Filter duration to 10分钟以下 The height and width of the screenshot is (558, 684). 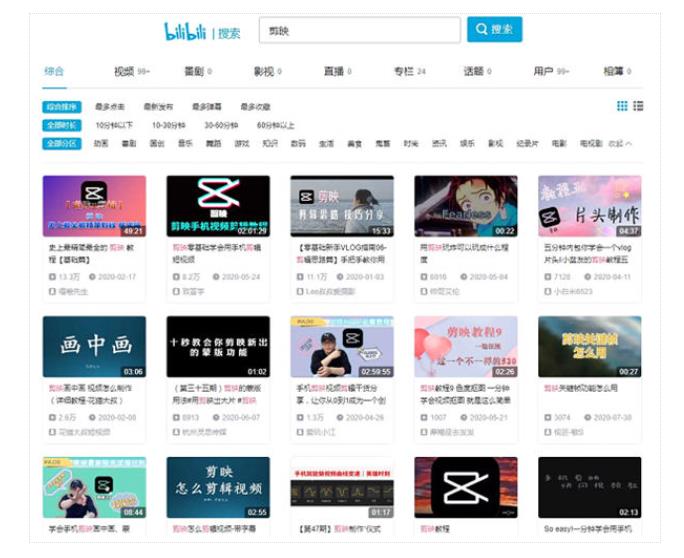[x=113, y=125]
